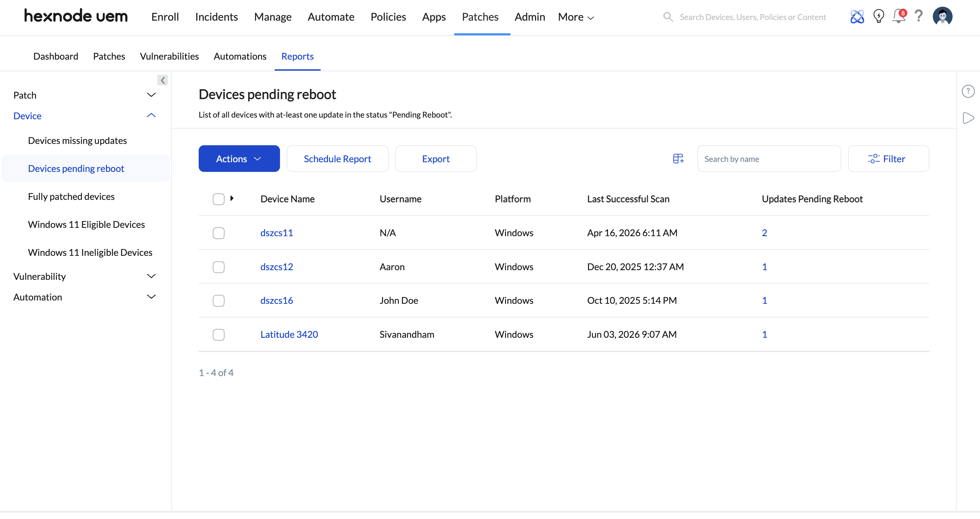This screenshot has width=980, height=519.
Task: Click the hexnode uem logo
Action: [76, 16]
